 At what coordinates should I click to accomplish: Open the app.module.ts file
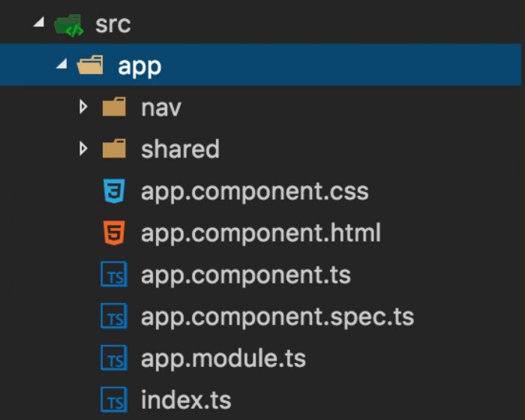pos(223,359)
